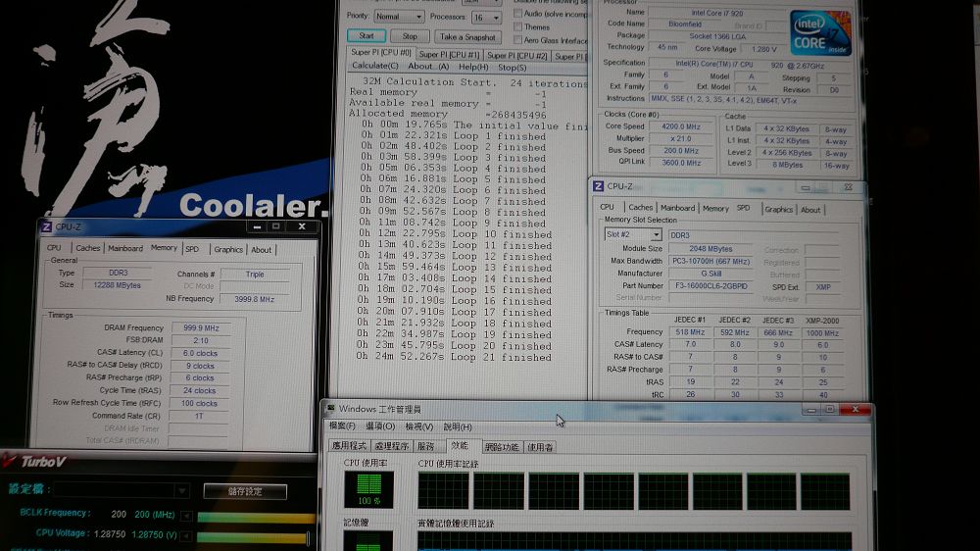Click the Core Speed value 4200.0 MHz
This screenshot has height=551, width=980.
click(681, 126)
